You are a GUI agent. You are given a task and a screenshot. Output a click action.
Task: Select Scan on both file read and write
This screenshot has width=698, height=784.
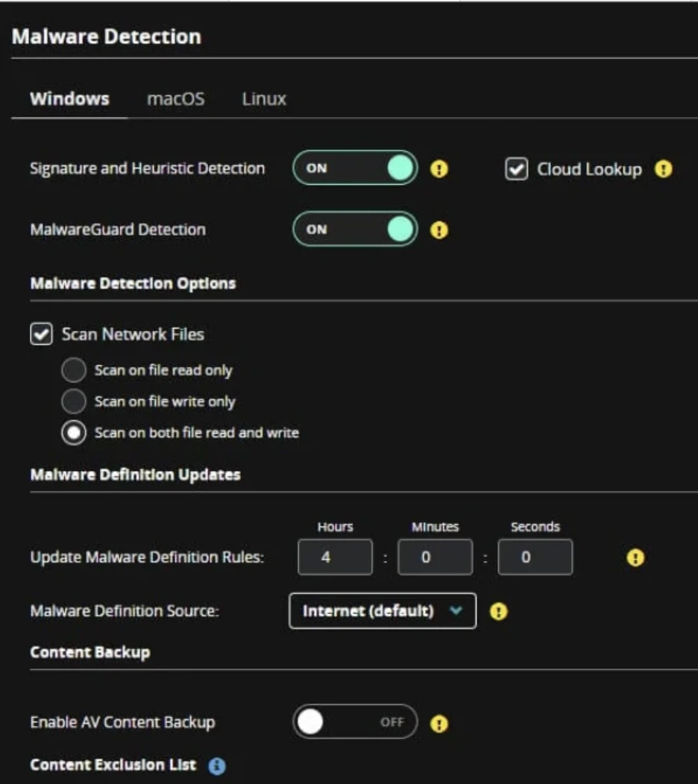pyautogui.click(x=74, y=433)
